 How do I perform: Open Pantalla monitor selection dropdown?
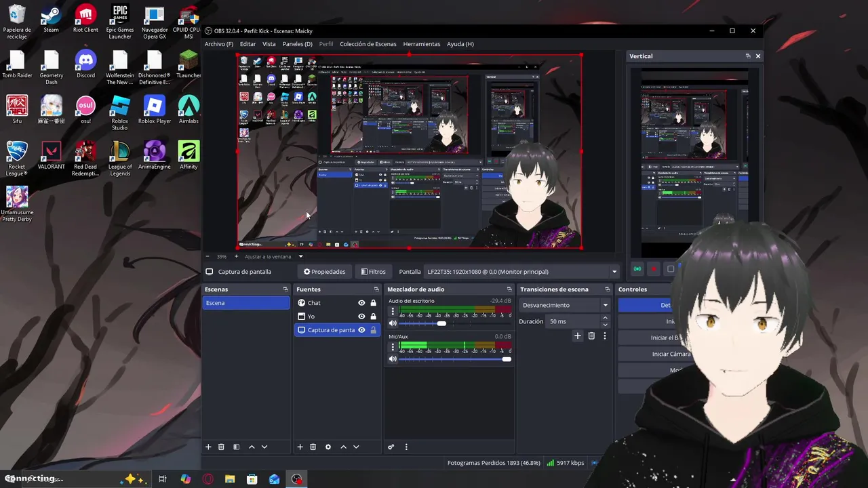point(521,272)
